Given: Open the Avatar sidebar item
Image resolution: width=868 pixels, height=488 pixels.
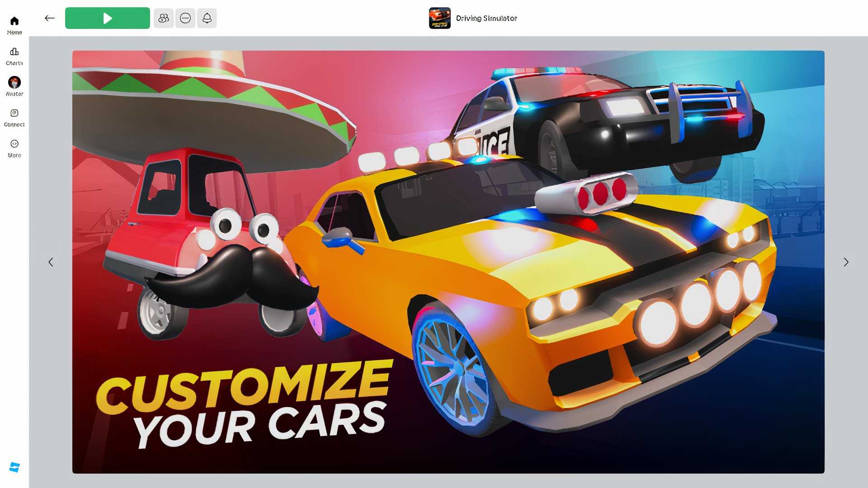Looking at the screenshot, I should coord(14,86).
